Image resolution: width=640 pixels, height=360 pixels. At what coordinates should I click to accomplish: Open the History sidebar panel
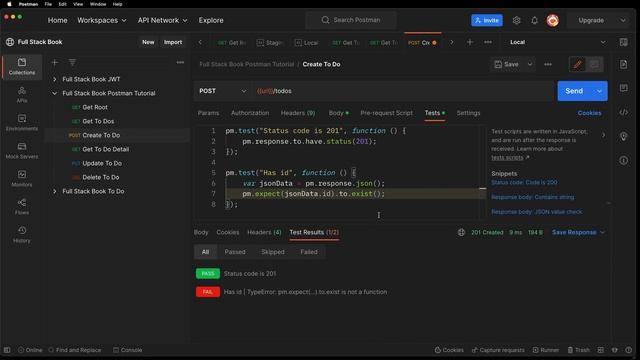click(22, 235)
